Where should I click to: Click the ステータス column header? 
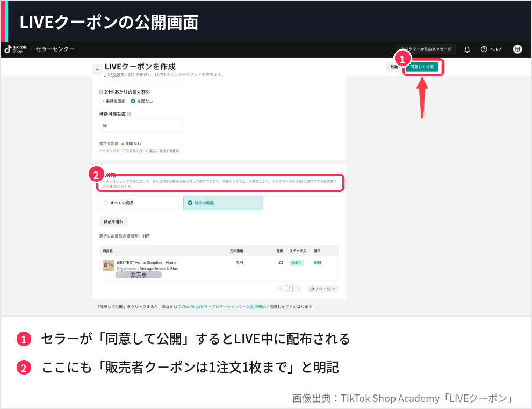tap(298, 251)
